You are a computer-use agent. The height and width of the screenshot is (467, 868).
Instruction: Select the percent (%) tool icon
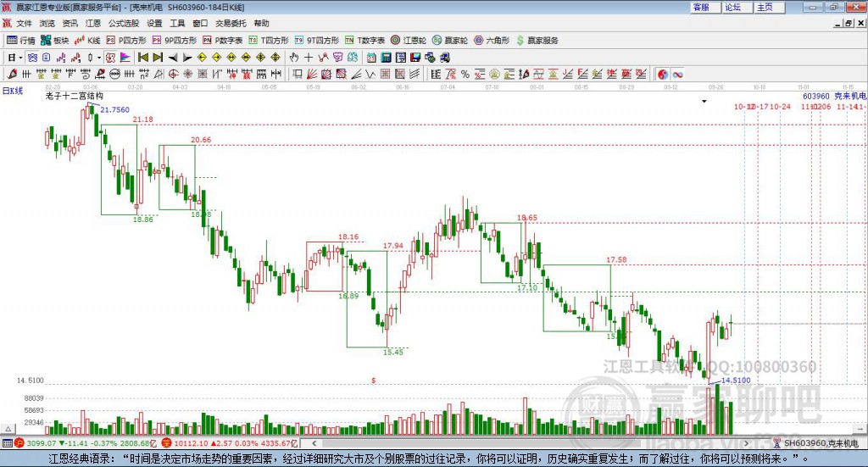coord(465,74)
